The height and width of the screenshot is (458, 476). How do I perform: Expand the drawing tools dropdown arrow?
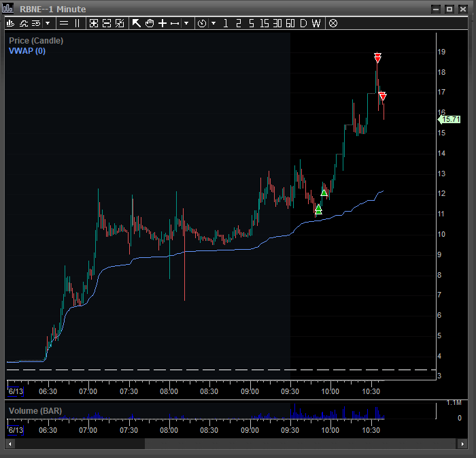186,23
